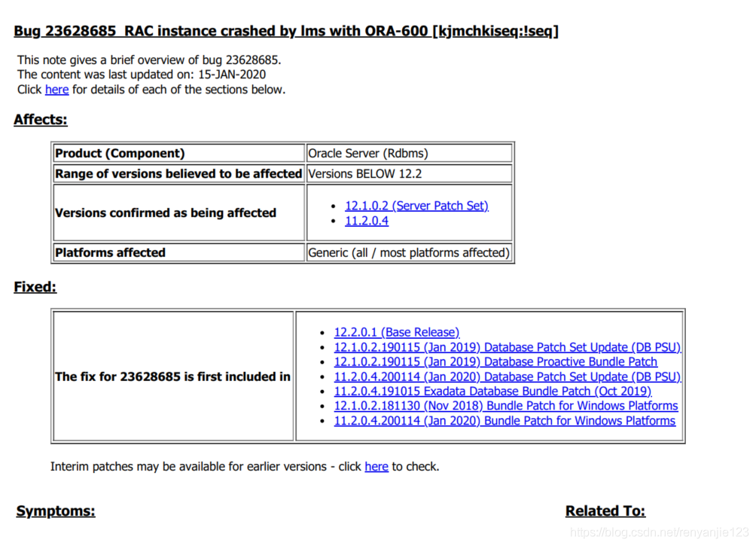
Task: Open the 'here' link for section details
Action: coord(57,90)
